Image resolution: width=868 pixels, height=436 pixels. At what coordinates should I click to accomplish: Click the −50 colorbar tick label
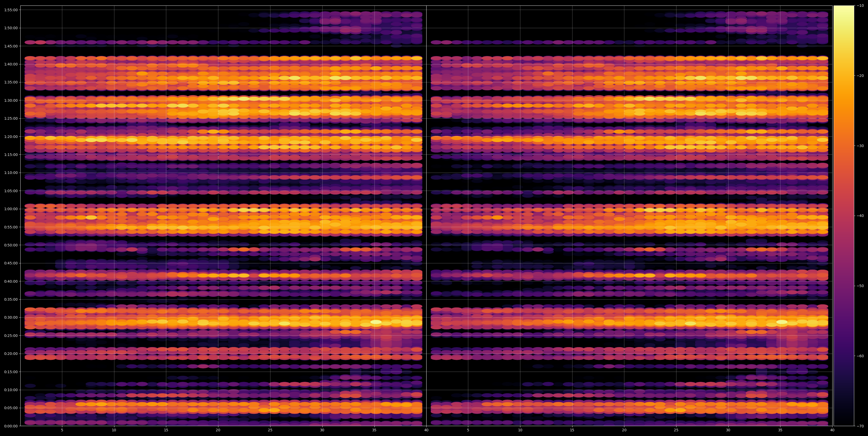coord(860,286)
